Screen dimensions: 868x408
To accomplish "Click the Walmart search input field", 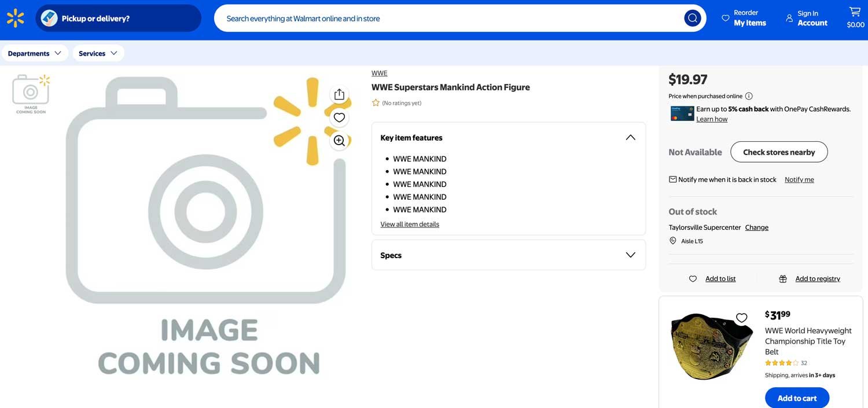I will point(446,19).
